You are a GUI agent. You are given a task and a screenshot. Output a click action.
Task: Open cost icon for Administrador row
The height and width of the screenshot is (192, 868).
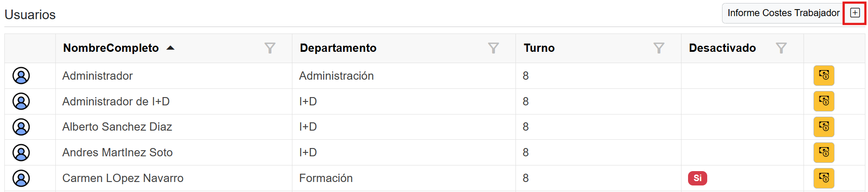click(824, 76)
